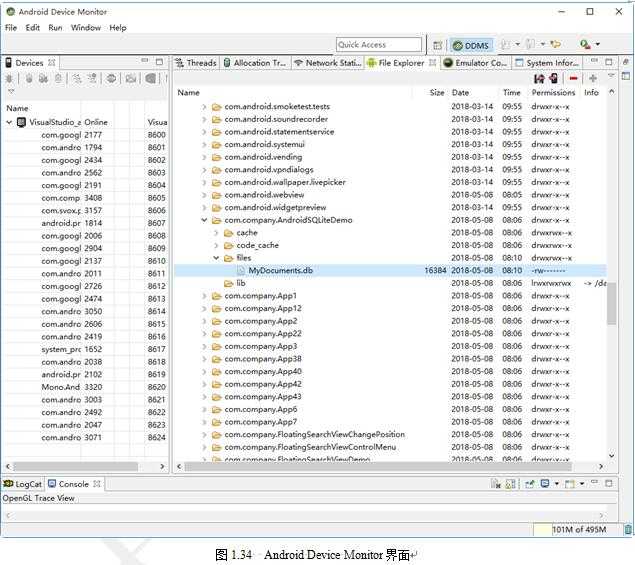Expand the com.company.App1 folder
Image resolution: width=635 pixels, height=565 pixels.
coord(205,296)
